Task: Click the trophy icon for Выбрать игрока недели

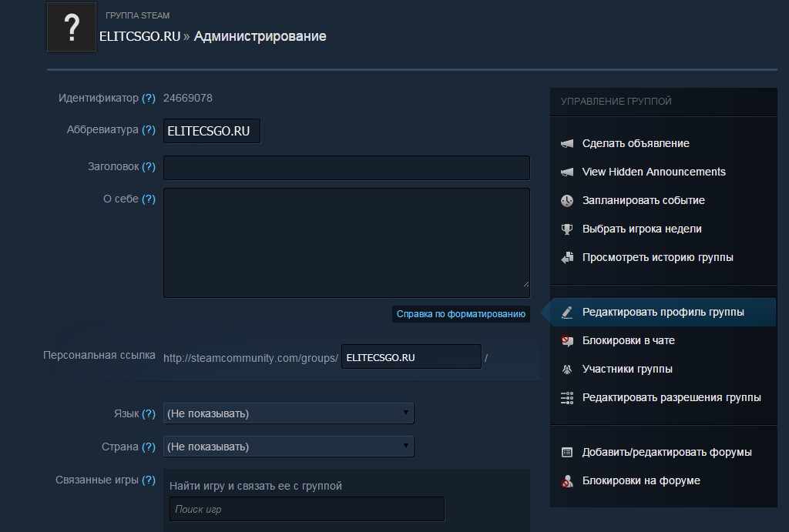Action: [x=567, y=229]
